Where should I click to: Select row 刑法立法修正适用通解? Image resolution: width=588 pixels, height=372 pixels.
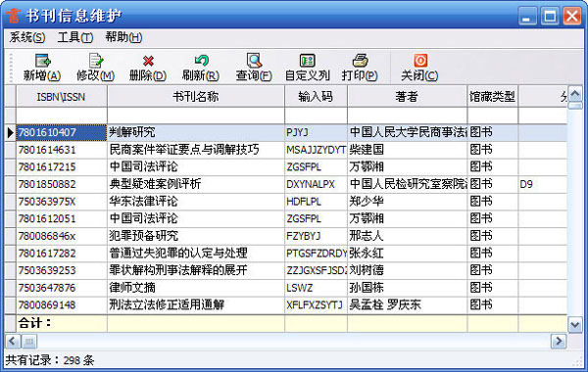196,305
